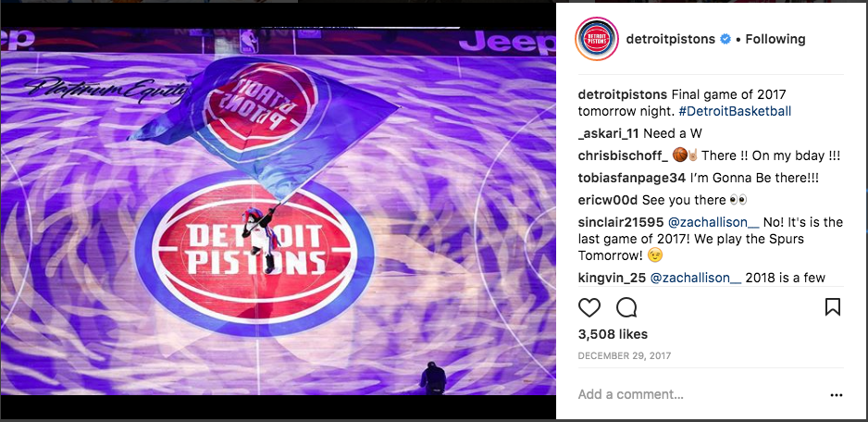Open the detroitpistons profile avatar
This screenshot has height=422, width=868.
pos(597,39)
